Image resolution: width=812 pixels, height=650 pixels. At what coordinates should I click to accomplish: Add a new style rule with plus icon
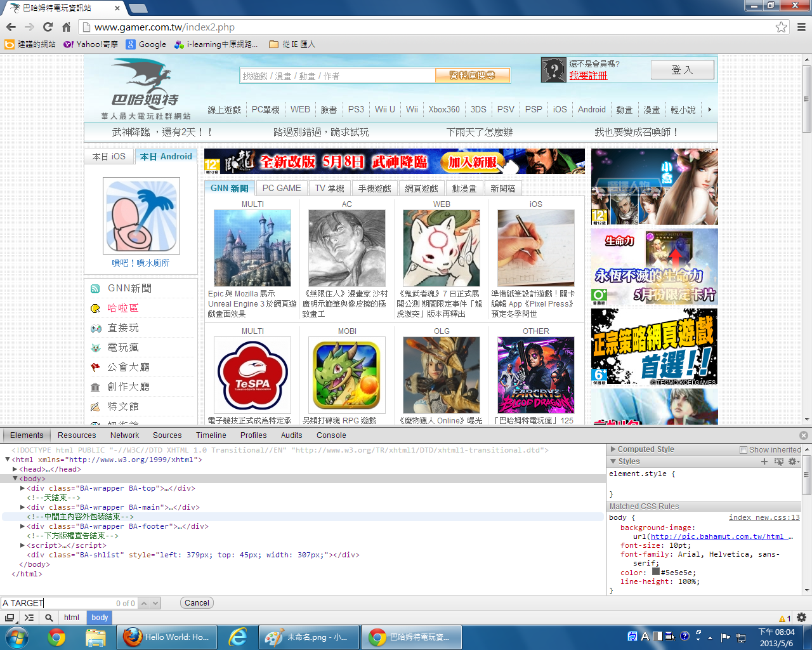tap(764, 461)
